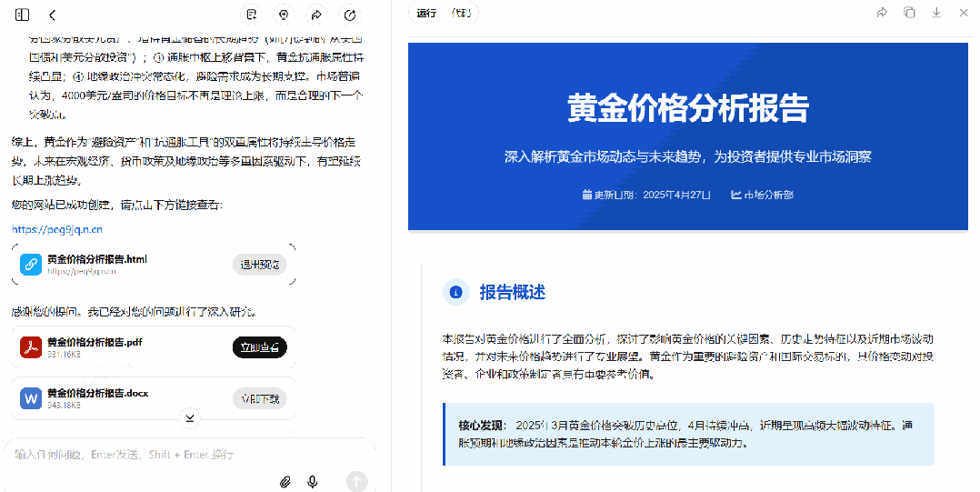Click 退出预览 button
This screenshot has height=492, width=980.
pos(259,265)
